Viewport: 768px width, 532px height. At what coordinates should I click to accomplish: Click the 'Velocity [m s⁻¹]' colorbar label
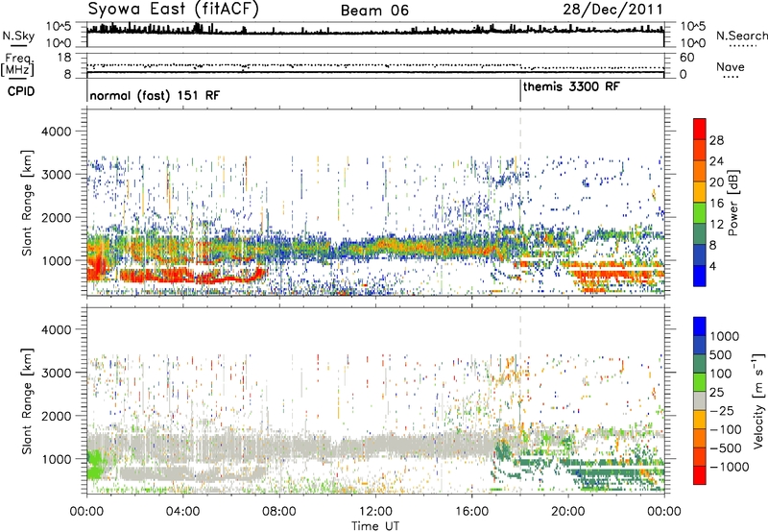(x=758, y=400)
